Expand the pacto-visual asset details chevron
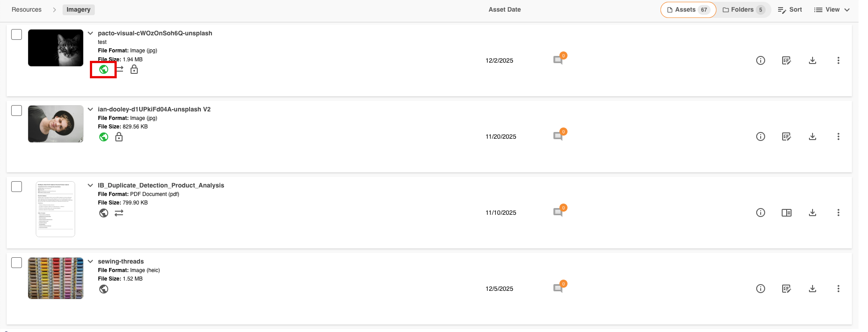This screenshot has width=868, height=332. (x=90, y=33)
